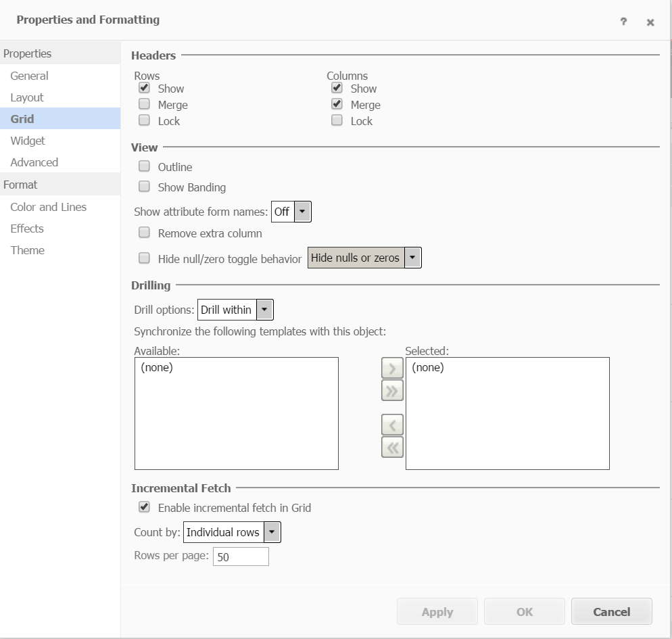Image resolution: width=672 pixels, height=639 pixels.
Task: Open the Drill options dropdown
Action: [x=266, y=309]
